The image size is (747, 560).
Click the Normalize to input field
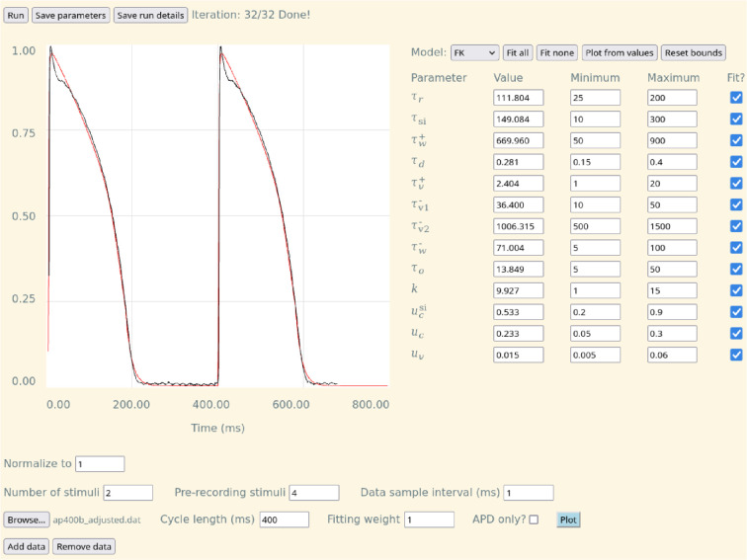point(100,464)
